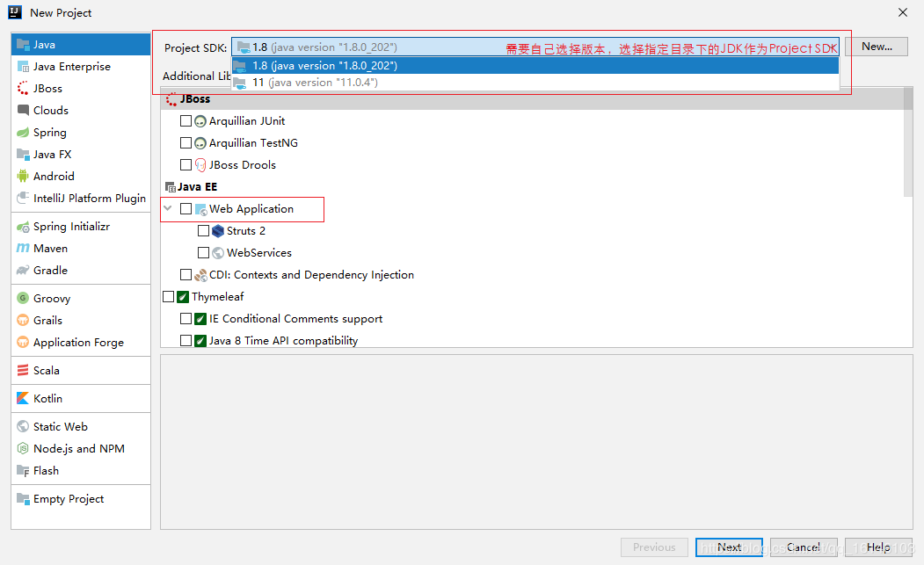
Task: Check Java 8 Time API compatibility checkbox
Action: click(186, 341)
